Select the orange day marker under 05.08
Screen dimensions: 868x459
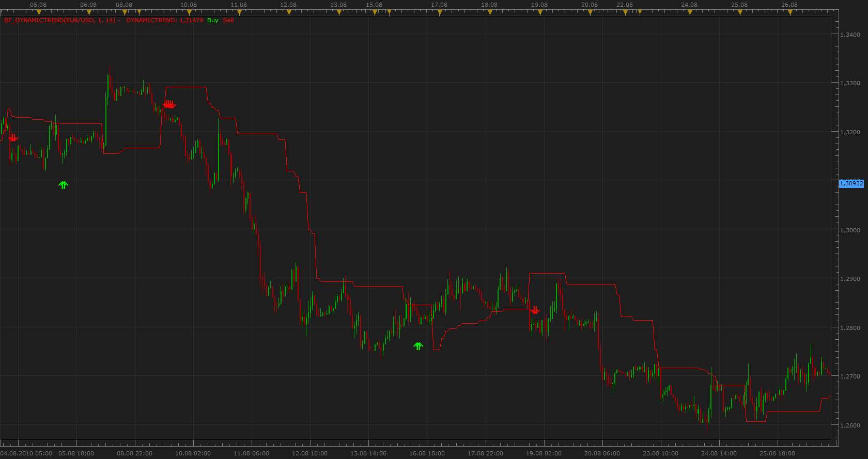[39, 12]
